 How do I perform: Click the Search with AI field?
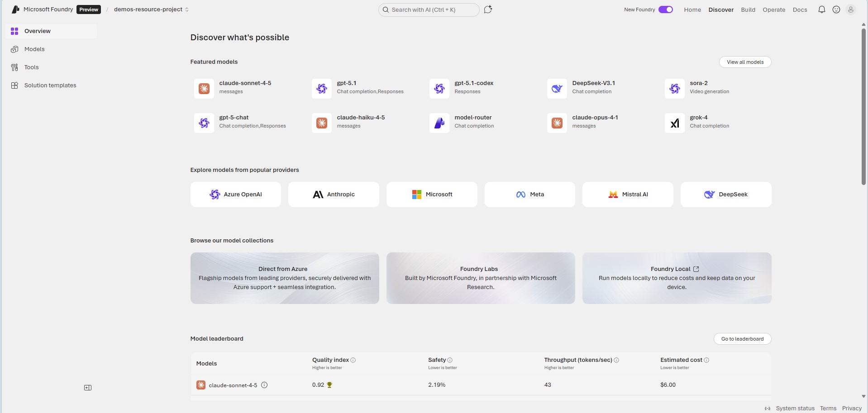click(428, 9)
